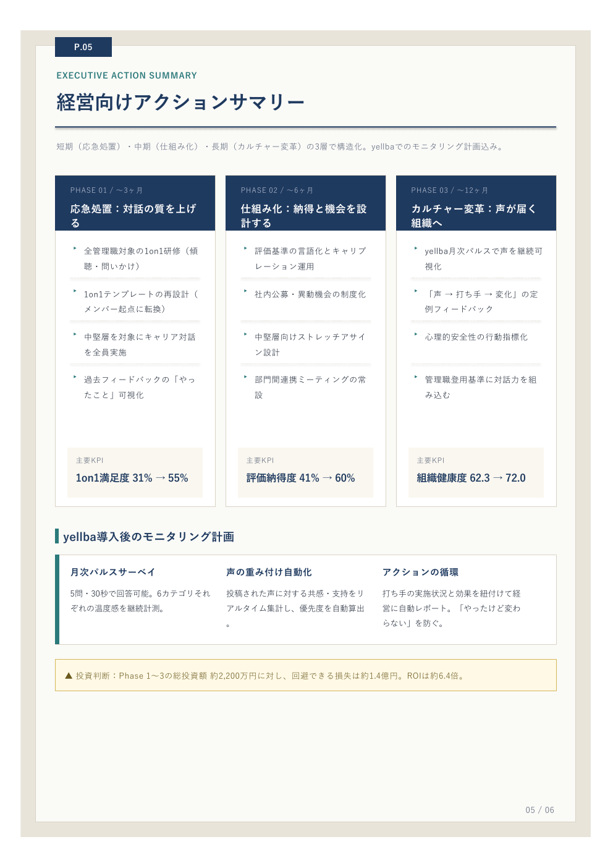Click item 評価基準の言語化とキャリブレーション運用
Screen dimensions: 613x868
pos(311,258)
